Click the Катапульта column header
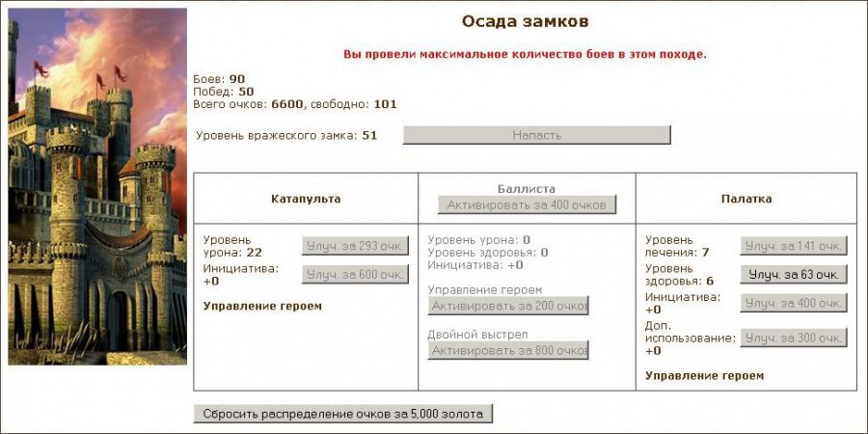This screenshot has width=868, height=434. coord(306,199)
